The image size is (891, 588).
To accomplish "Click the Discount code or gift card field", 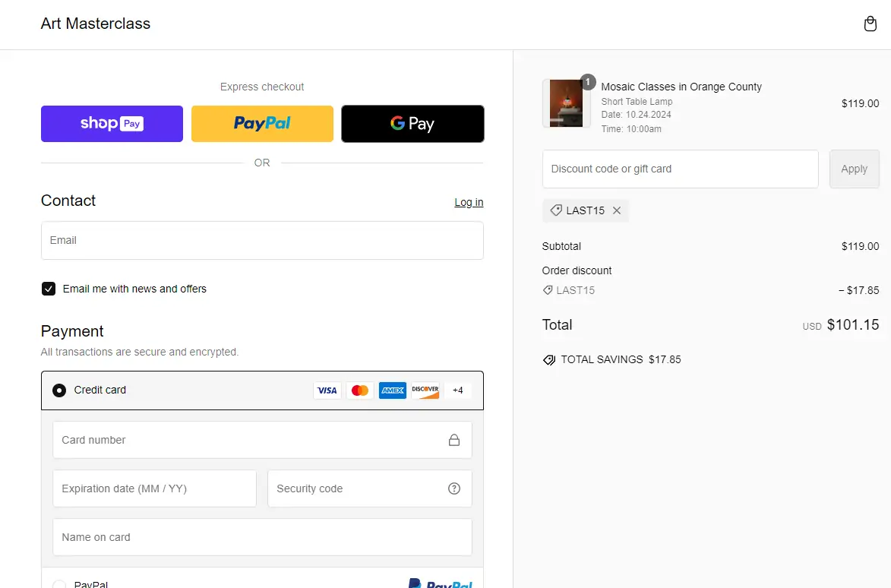I will pos(680,169).
